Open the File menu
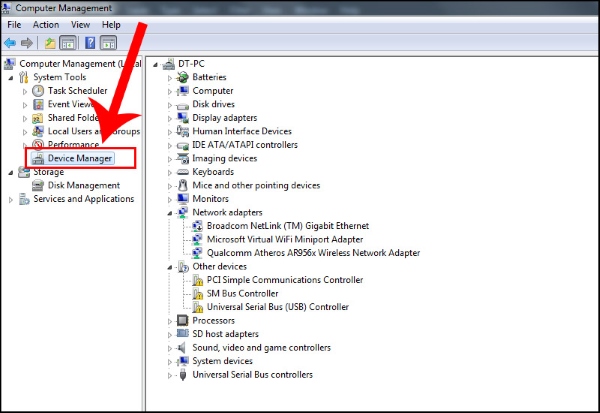This screenshot has height=413, width=600. [x=14, y=24]
